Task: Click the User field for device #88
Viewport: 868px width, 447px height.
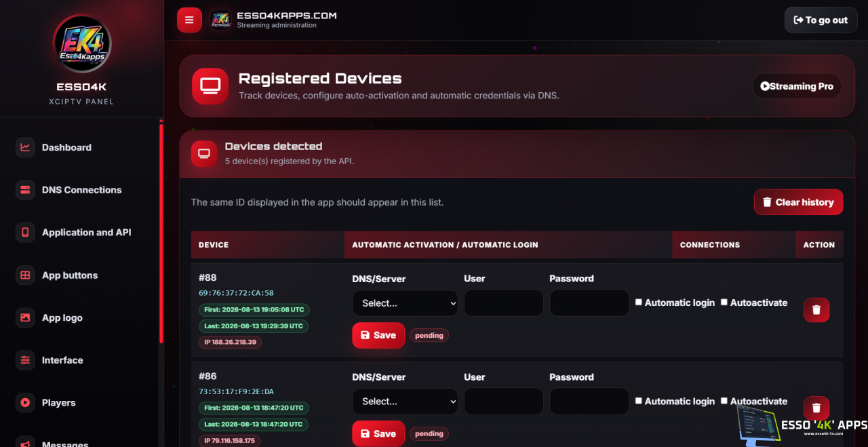Action: pos(504,303)
